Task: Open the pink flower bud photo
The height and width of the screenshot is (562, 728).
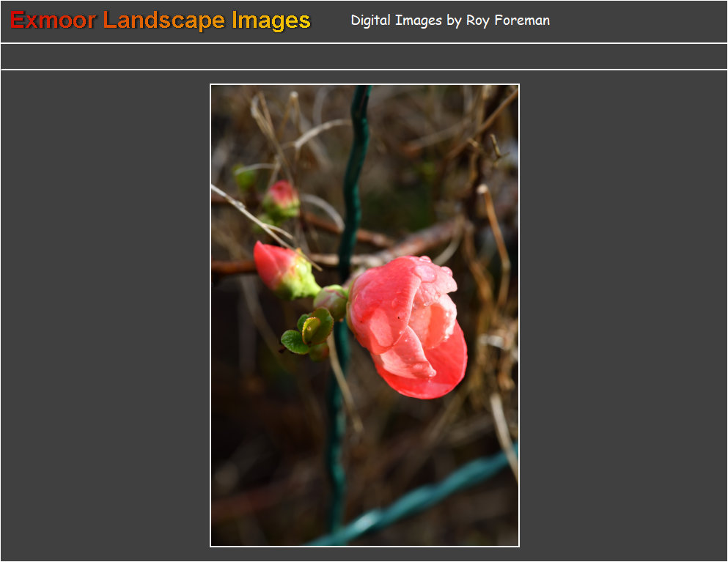Action: tap(364, 315)
